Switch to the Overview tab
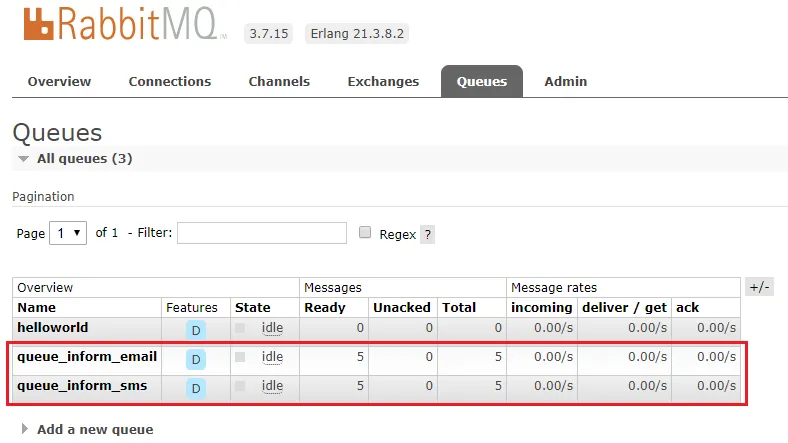 59,82
